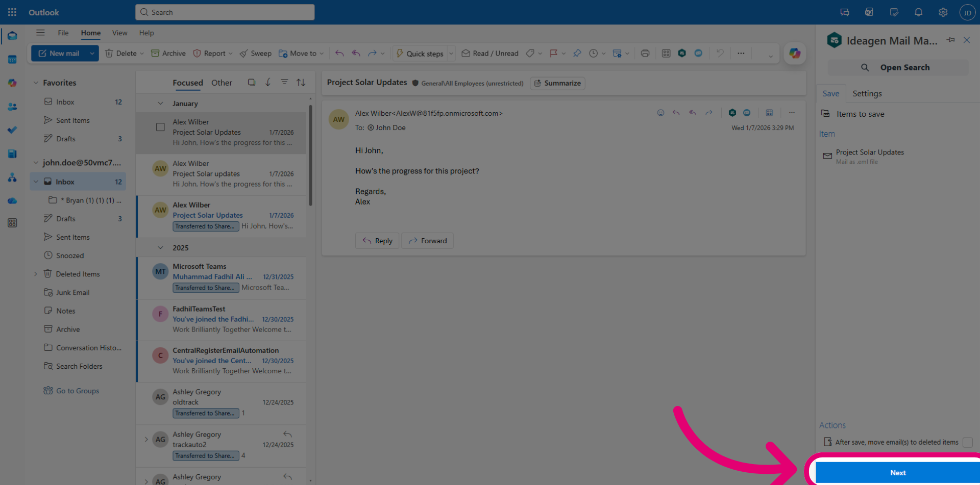
Task: Toggle Read / Unread status
Action: [490, 53]
